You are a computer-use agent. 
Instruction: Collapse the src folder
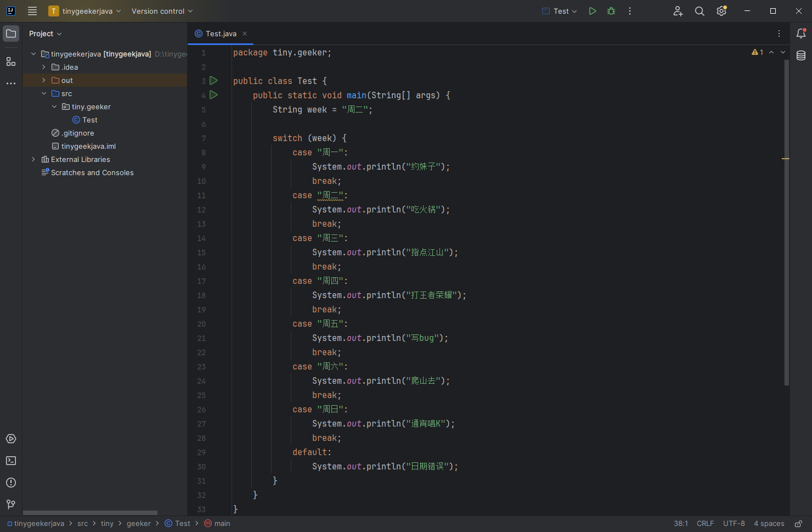point(44,93)
